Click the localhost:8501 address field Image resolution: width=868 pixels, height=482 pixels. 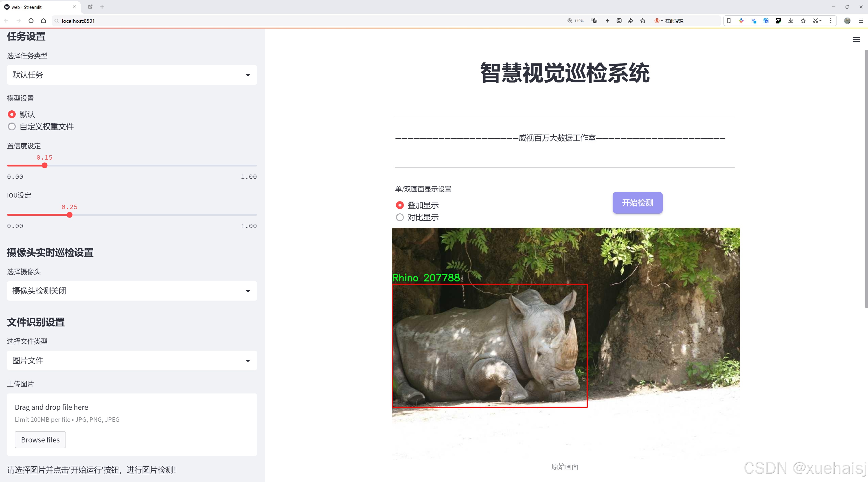[x=236, y=21]
